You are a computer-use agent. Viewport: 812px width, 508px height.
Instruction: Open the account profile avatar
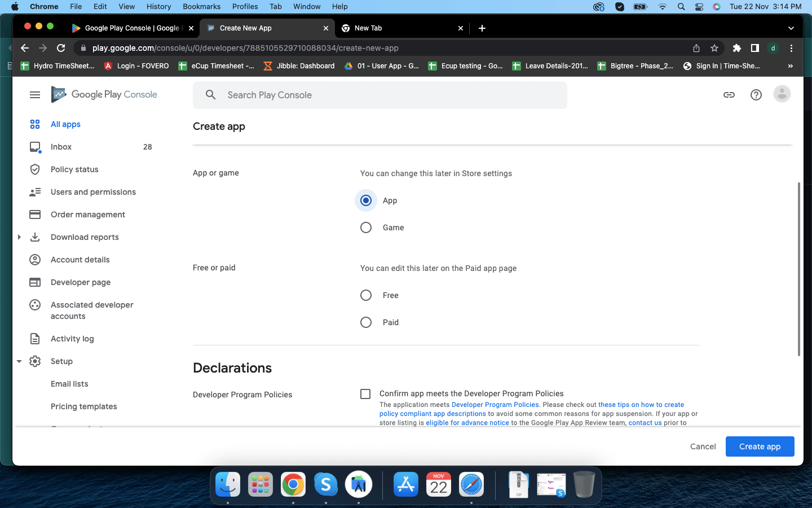tap(782, 94)
